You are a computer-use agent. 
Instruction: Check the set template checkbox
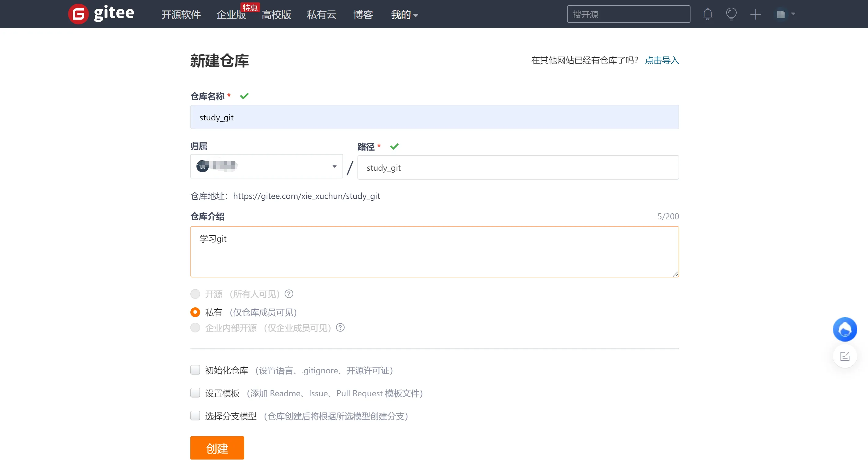(195, 393)
